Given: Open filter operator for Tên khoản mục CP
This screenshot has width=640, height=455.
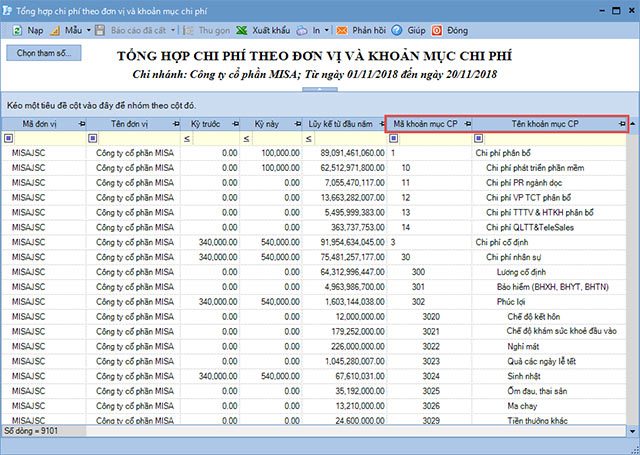Looking at the screenshot, I should tap(478, 139).
